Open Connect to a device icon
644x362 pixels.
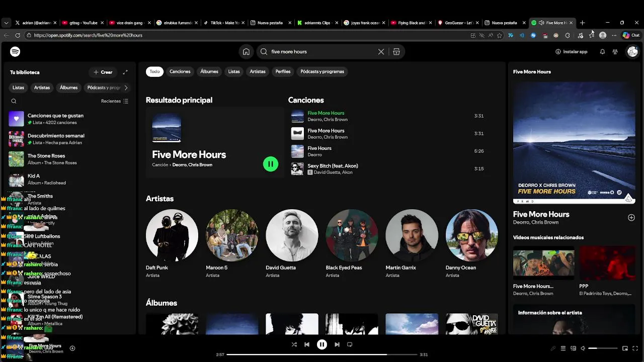coord(573,348)
